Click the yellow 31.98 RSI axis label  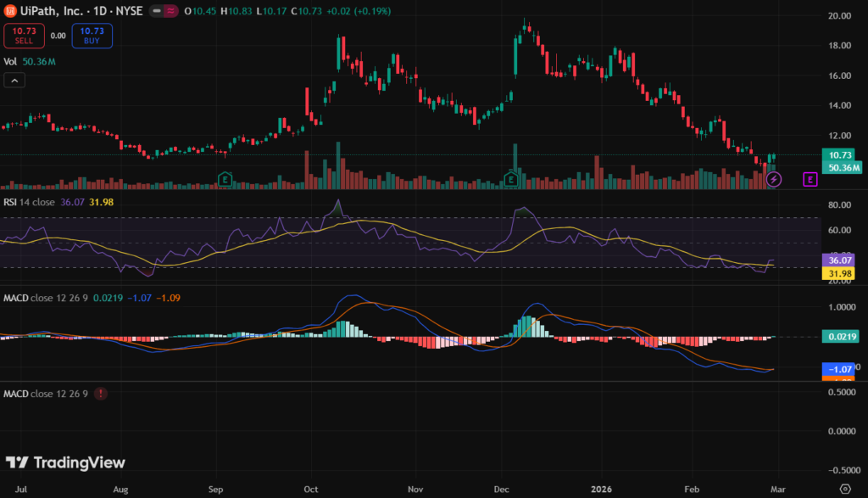click(839, 273)
